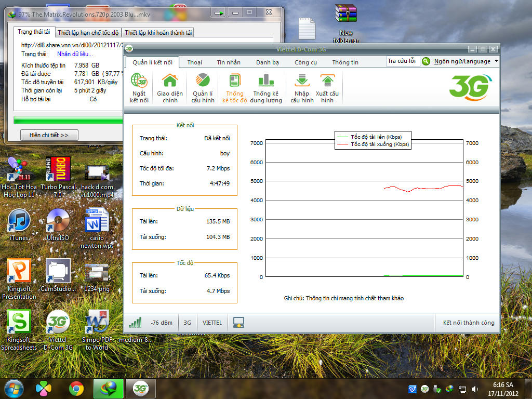The width and height of the screenshot is (532, 399).
Task: Click the Nhận dữ liệu... status text
Action: tap(75, 54)
